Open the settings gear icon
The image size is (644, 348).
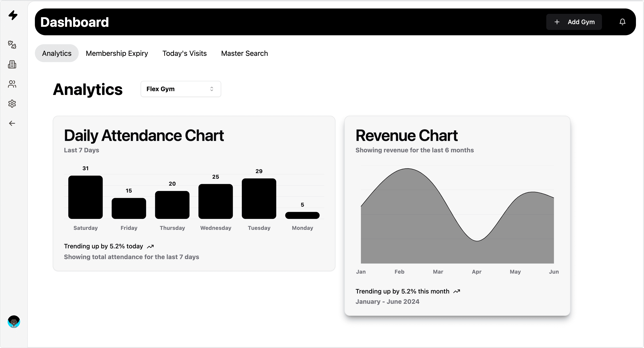point(12,104)
